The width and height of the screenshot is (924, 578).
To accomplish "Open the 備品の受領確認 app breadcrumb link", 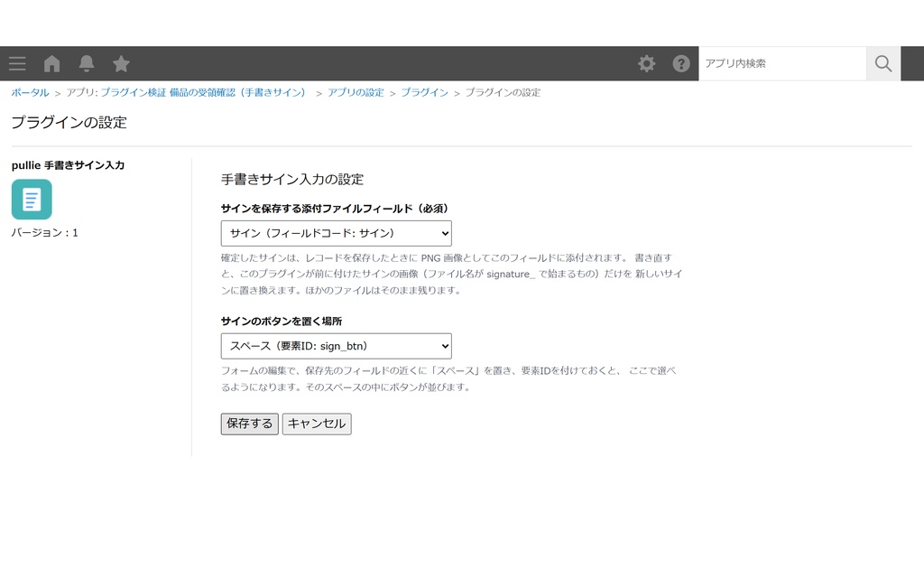I will (x=203, y=93).
